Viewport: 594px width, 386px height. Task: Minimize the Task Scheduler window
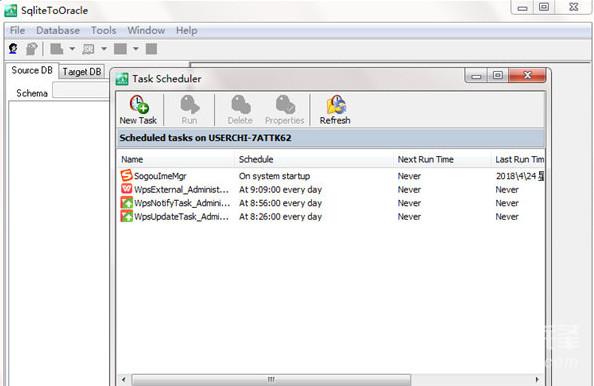coord(477,76)
